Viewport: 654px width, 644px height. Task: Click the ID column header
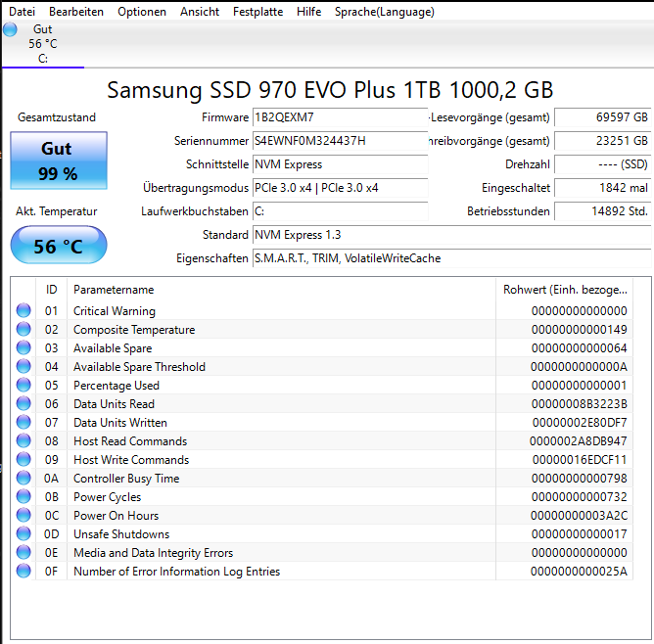pos(51,290)
